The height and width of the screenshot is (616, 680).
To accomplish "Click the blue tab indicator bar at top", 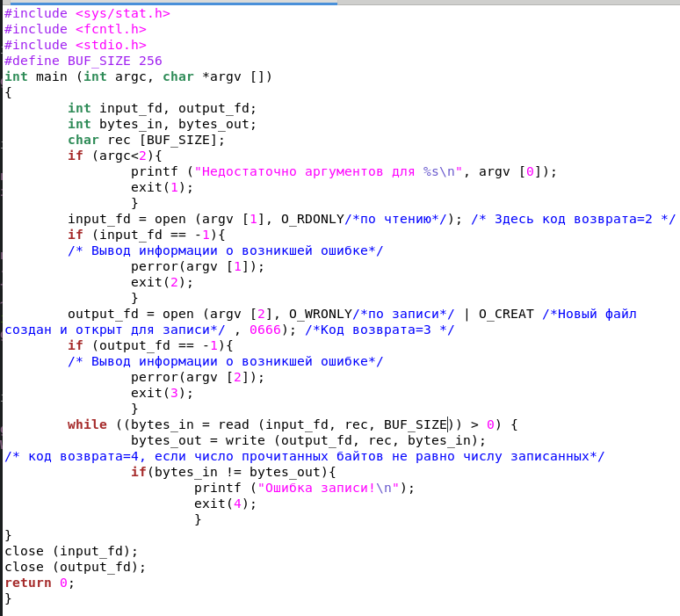I will click(x=173, y=3).
